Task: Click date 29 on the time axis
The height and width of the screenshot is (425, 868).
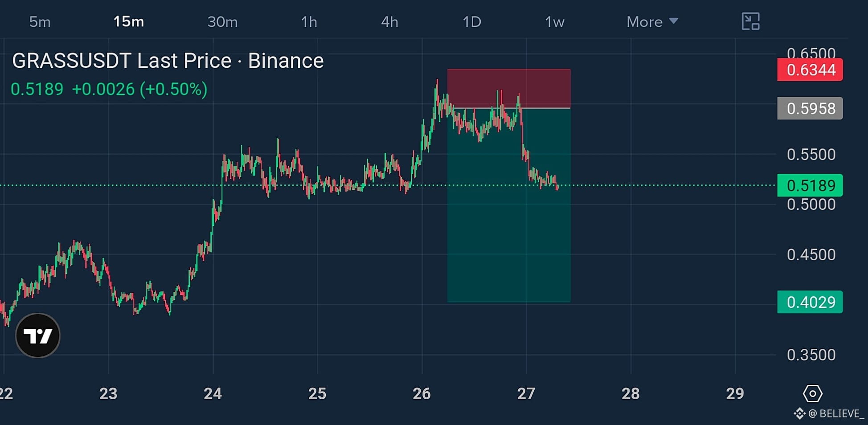Action: pyautogui.click(x=735, y=394)
